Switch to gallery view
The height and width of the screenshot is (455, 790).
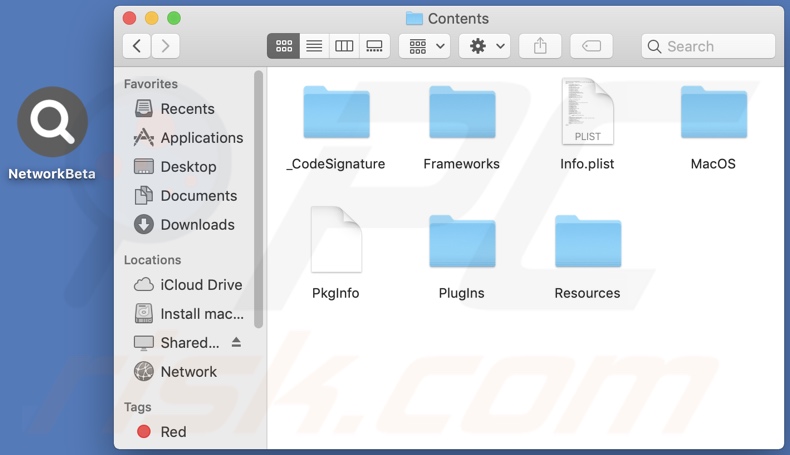pyautogui.click(x=374, y=46)
